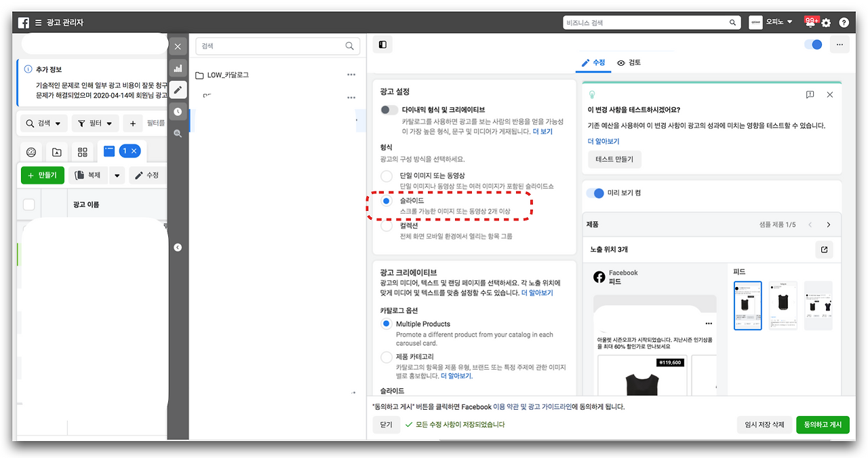
Task: Open the analytics chart icon in left sidebar
Action: pyautogui.click(x=178, y=69)
